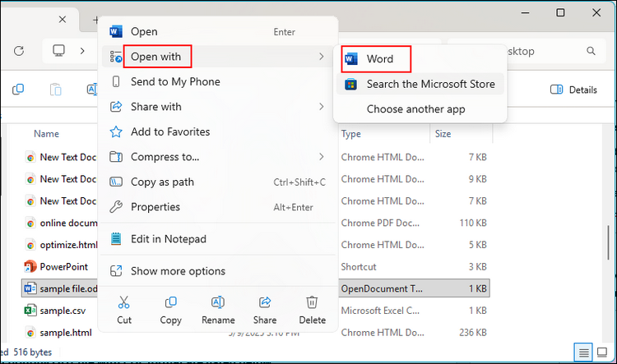
Task: Click Send to My Phone
Action: [x=218, y=82]
